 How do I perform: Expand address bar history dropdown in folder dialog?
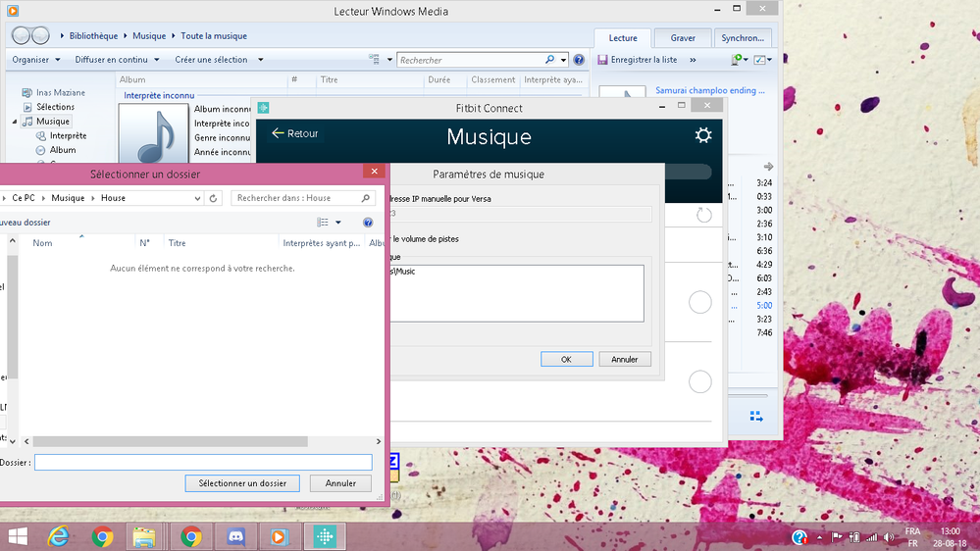tap(197, 198)
